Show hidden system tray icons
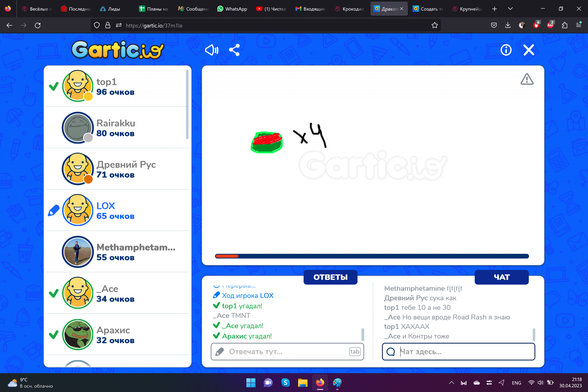Image resolution: width=588 pixels, height=392 pixels. pos(451,383)
